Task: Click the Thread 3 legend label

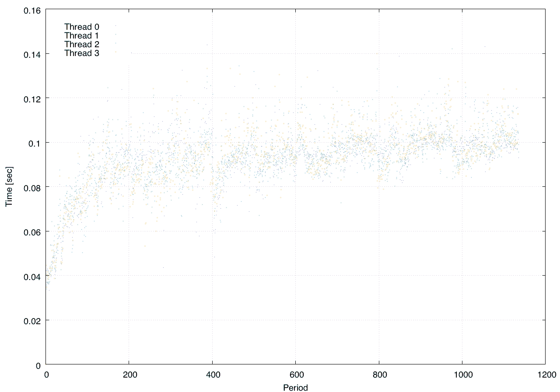Action: [82, 53]
